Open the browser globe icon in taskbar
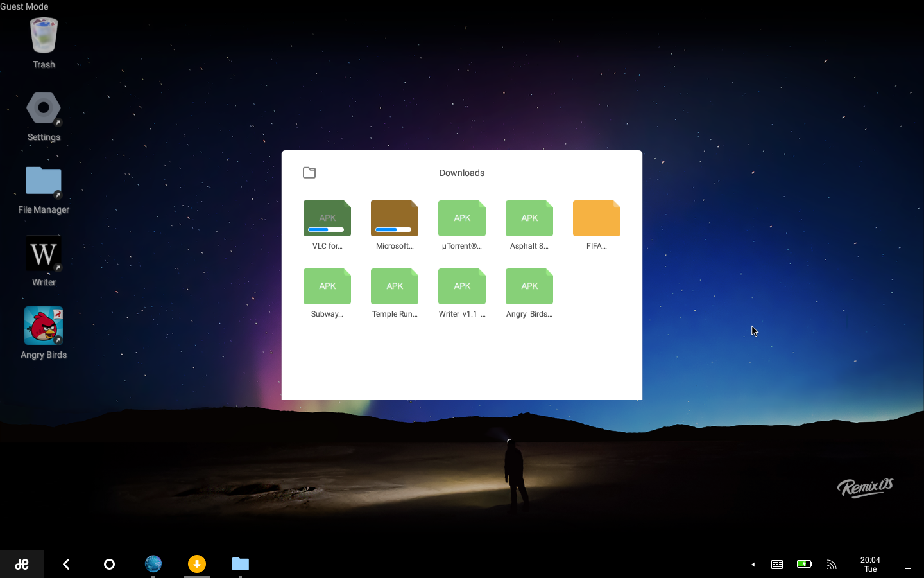This screenshot has height=578, width=924. coord(153,564)
